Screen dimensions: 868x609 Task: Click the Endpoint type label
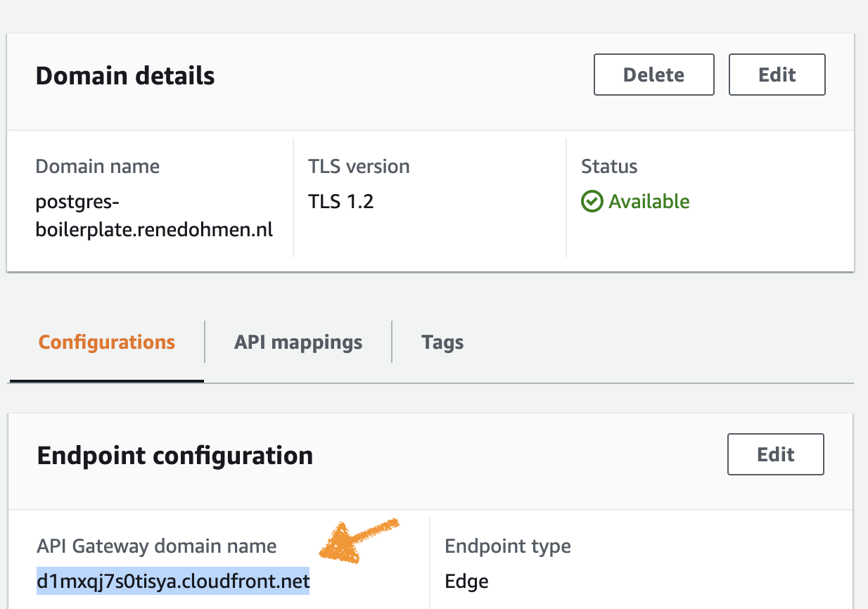pyautogui.click(x=508, y=546)
